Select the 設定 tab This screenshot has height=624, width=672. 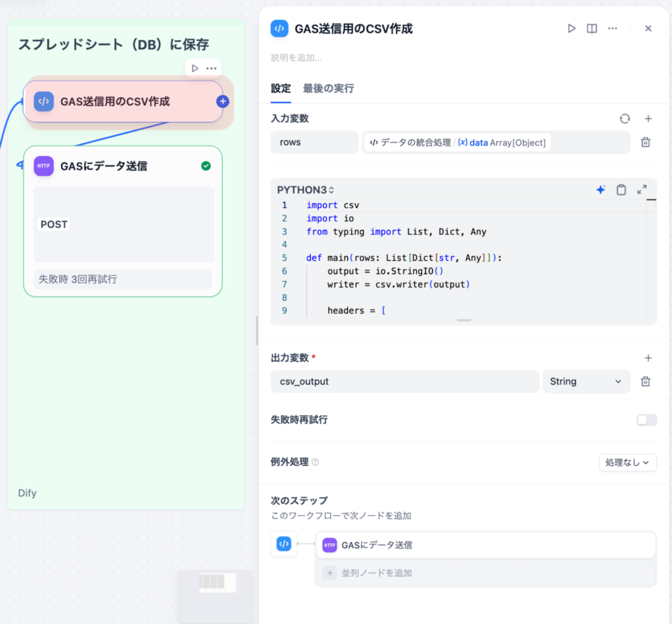click(x=280, y=88)
